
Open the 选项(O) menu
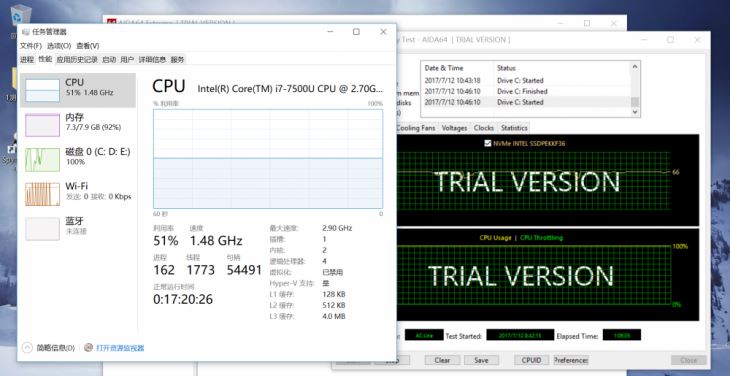[x=59, y=46]
